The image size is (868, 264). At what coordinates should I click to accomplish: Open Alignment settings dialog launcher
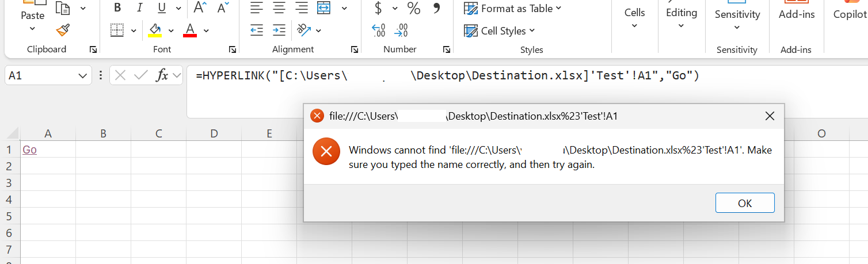355,49
